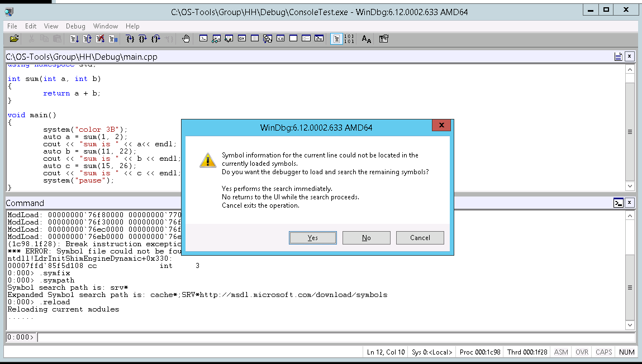642x364 pixels.
Task: Open the Locals window toolbar icon
Action: (x=229, y=39)
